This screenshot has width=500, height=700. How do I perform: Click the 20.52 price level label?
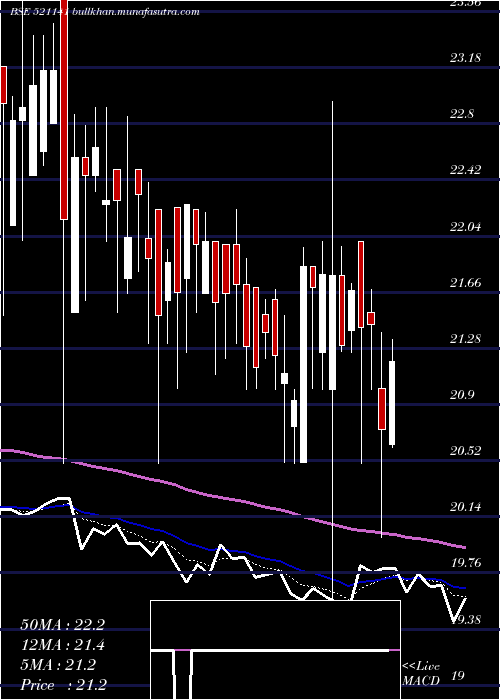pyautogui.click(x=465, y=451)
